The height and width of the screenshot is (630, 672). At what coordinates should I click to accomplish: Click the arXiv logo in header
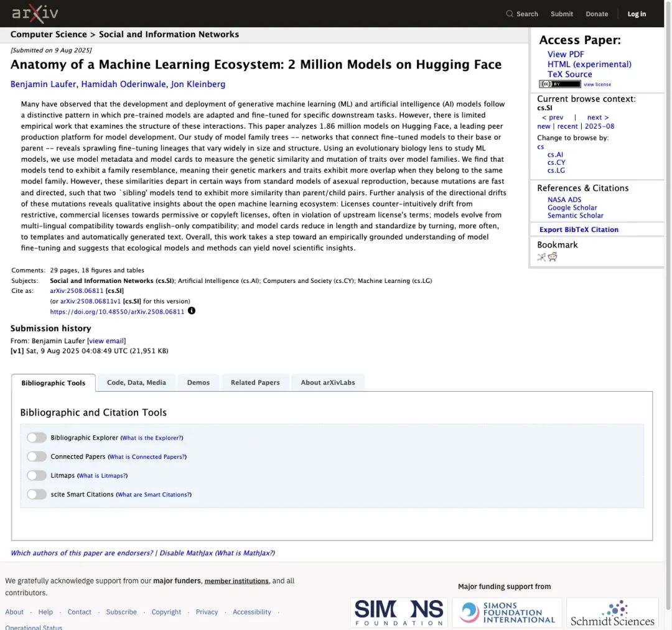pyautogui.click(x=35, y=14)
